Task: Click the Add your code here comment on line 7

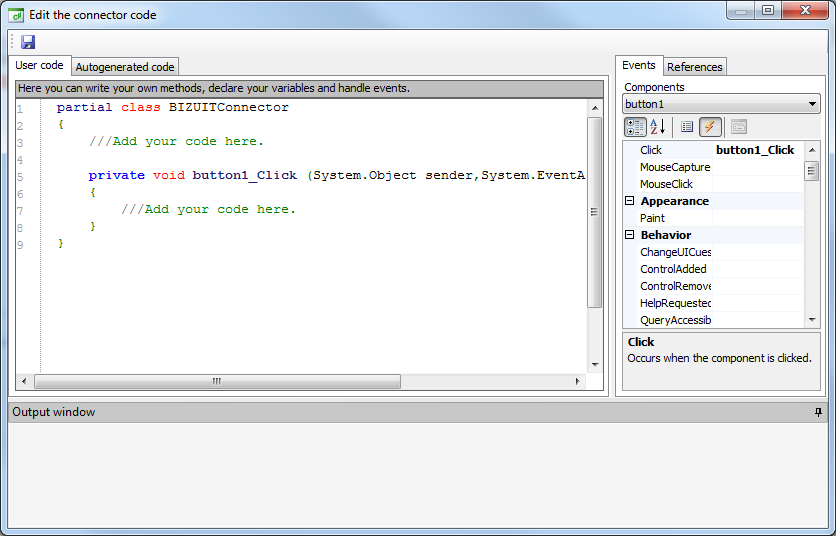Action: pos(208,209)
